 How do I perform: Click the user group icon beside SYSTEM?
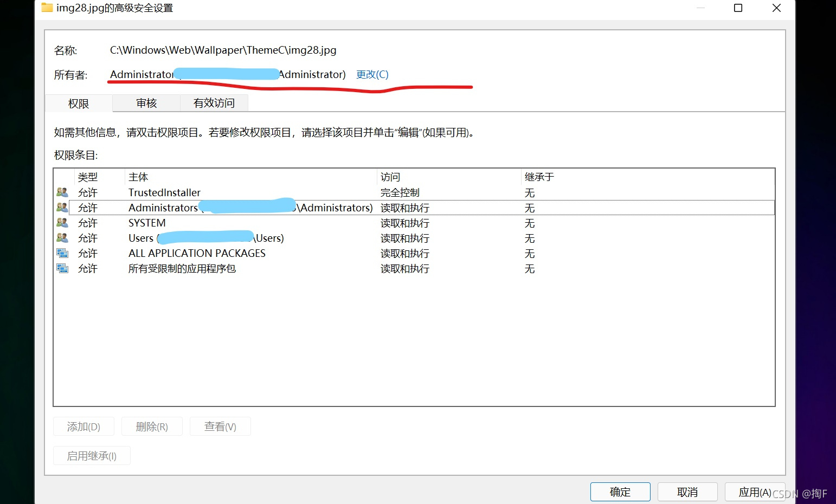62,223
